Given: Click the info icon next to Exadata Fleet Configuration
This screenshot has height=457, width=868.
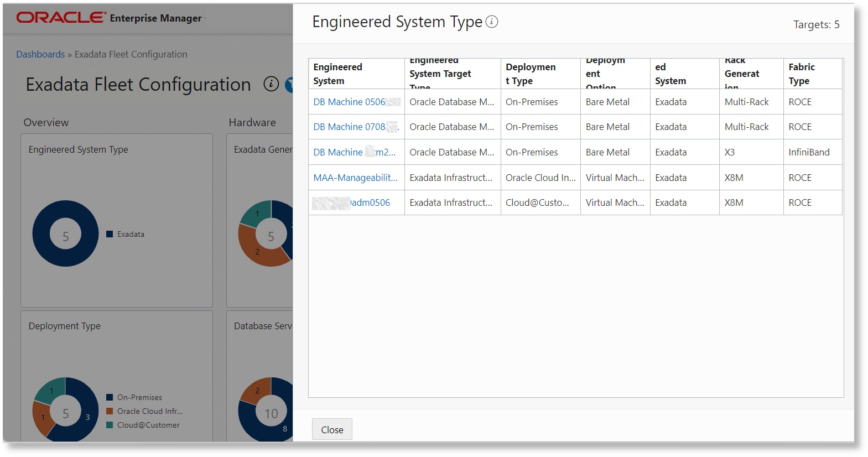Looking at the screenshot, I should [x=271, y=84].
